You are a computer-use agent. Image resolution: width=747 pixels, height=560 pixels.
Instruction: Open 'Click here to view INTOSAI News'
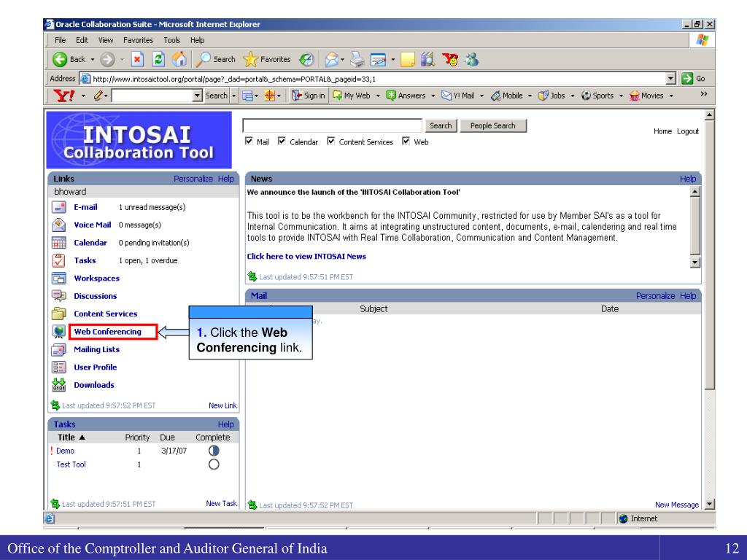(x=306, y=256)
